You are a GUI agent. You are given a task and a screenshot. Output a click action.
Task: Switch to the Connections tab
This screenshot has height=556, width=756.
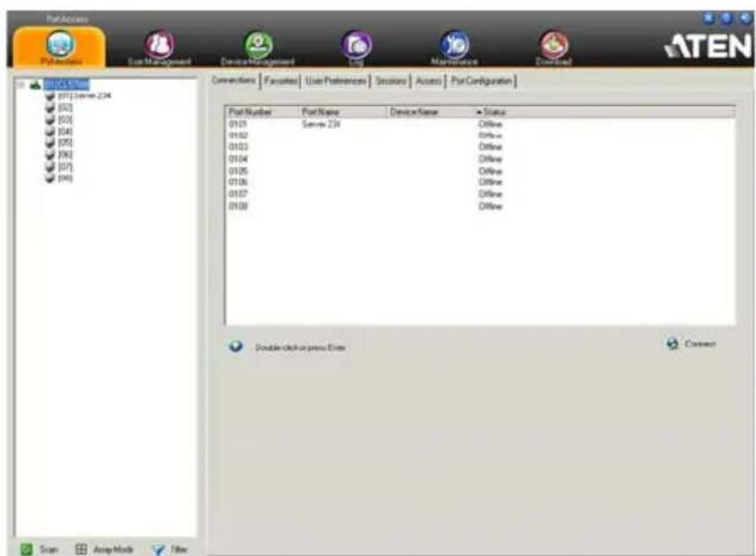tap(233, 81)
